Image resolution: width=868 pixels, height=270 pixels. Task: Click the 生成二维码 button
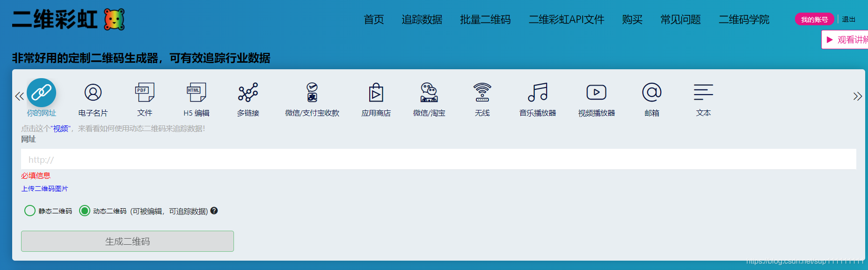(127, 241)
